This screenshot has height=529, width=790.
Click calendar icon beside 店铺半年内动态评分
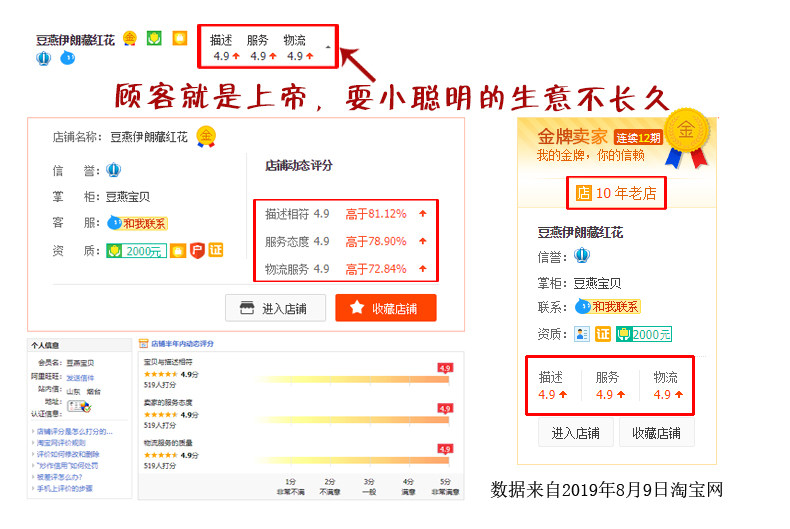[x=144, y=344]
